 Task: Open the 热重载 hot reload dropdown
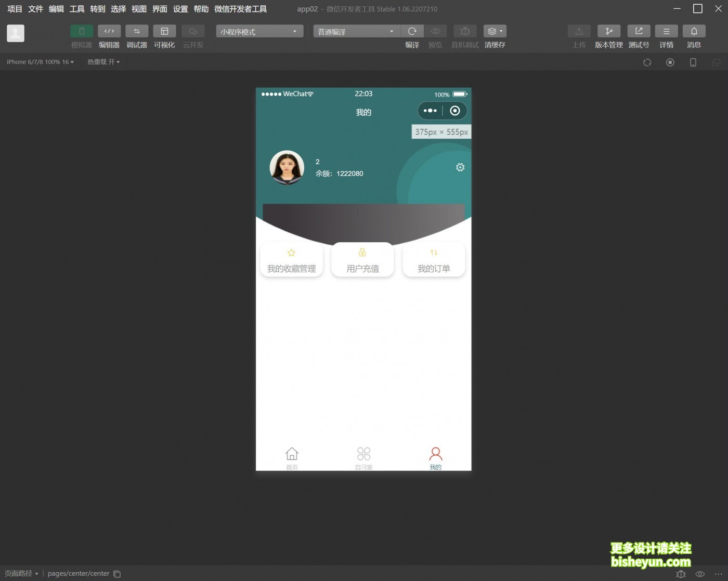(x=103, y=62)
